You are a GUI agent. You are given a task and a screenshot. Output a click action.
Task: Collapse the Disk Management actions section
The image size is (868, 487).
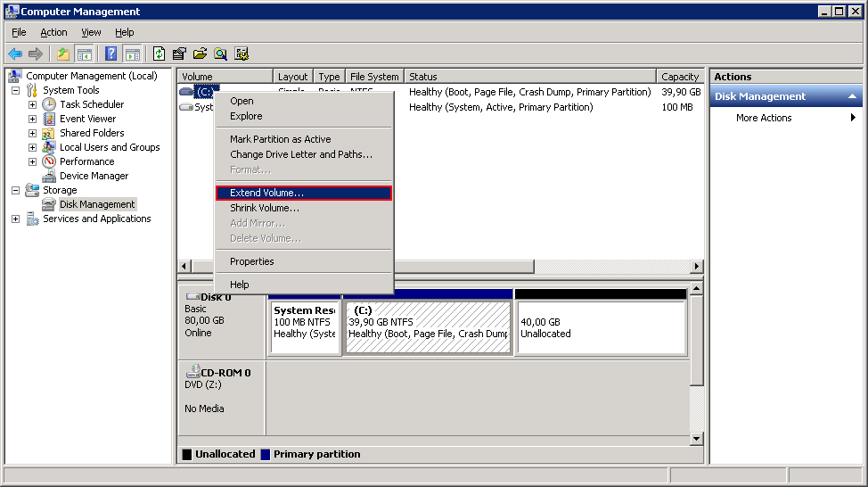tap(853, 96)
